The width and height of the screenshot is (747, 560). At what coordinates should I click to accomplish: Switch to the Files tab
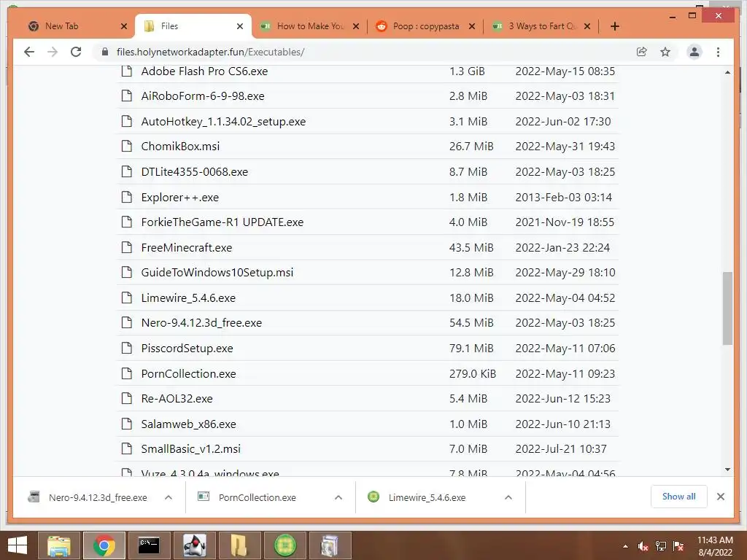point(193,26)
